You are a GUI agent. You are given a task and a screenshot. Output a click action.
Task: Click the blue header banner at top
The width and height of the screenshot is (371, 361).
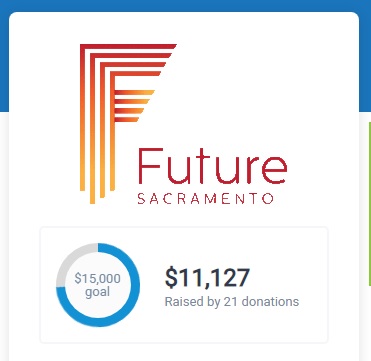point(185,6)
